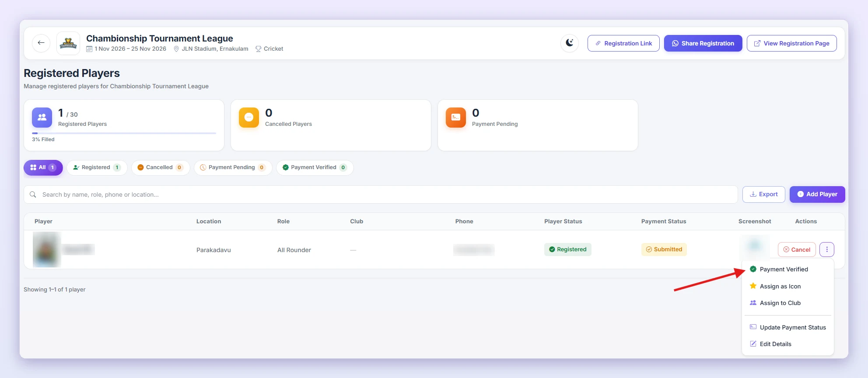Click the Submitted payment badge

click(x=664, y=250)
